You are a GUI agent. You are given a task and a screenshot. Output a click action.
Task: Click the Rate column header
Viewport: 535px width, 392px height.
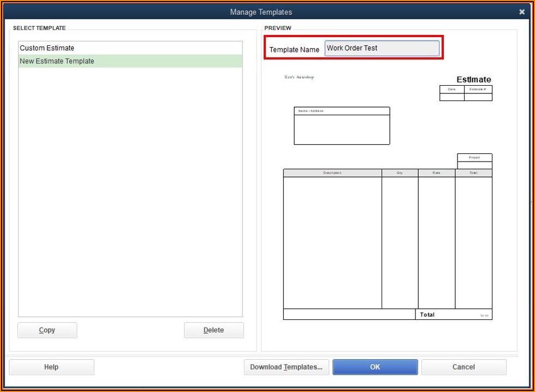coord(437,172)
